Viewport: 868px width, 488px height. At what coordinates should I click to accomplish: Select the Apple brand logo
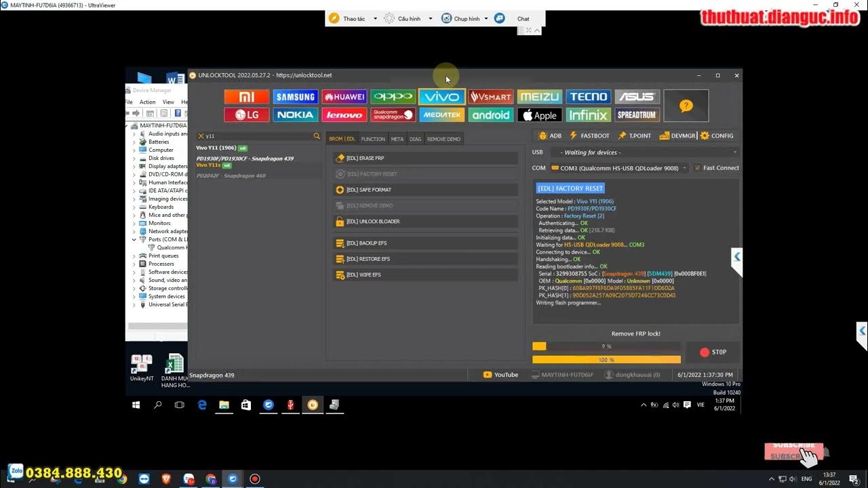pos(540,115)
